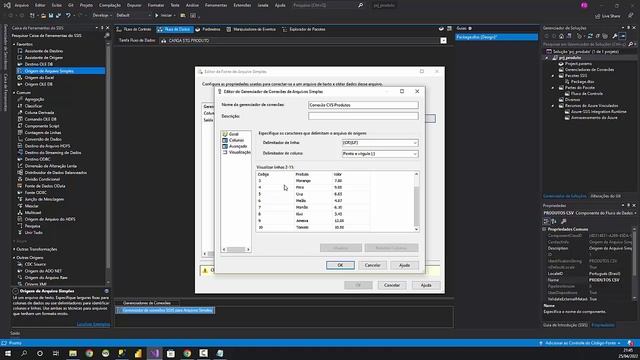Open Windows taskbar search
This screenshot has width=640, height=360.
click(x=24, y=353)
